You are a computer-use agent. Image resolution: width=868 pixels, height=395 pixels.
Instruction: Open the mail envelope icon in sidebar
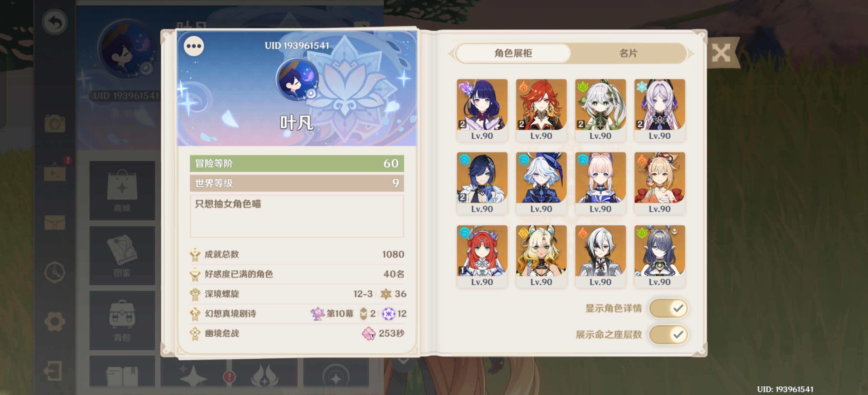(x=55, y=223)
